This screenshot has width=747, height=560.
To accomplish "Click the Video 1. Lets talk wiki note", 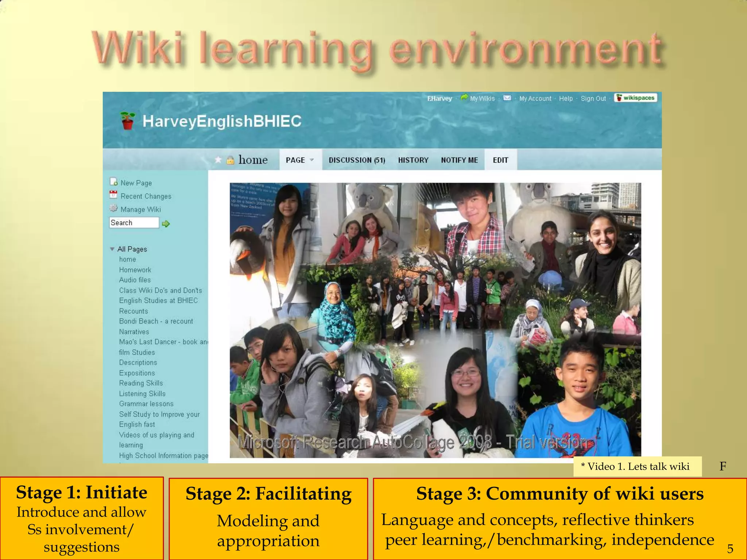I will point(637,466).
